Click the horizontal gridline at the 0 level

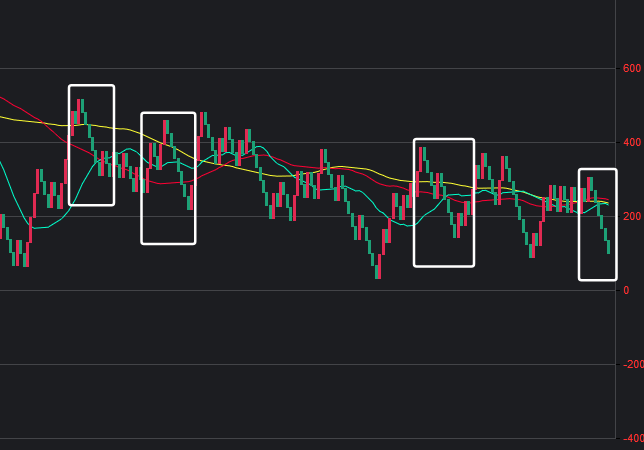click(300, 291)
